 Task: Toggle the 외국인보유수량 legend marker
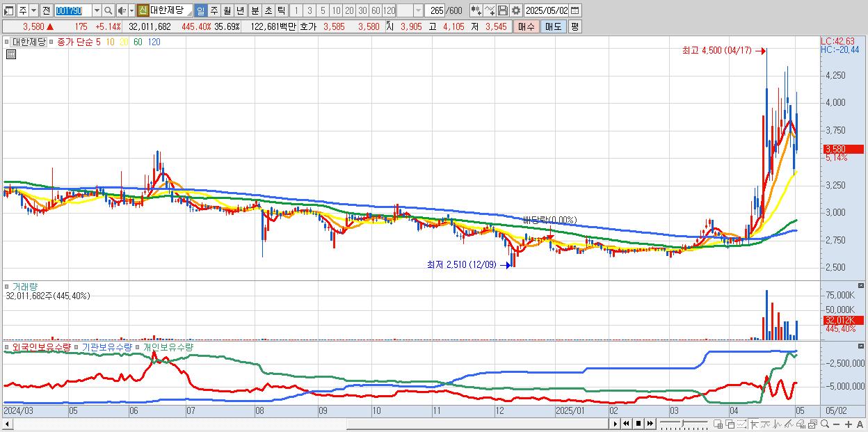click(x=8, y=346)
